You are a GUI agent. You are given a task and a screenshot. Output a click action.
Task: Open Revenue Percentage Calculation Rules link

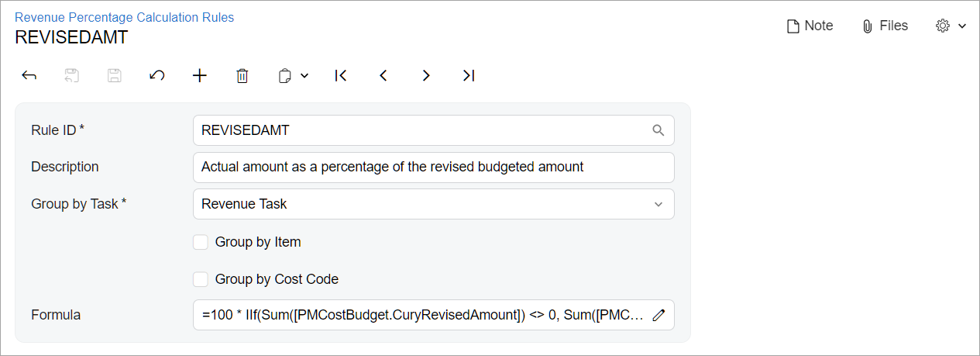pyautogui.click(x=125, y=17)
